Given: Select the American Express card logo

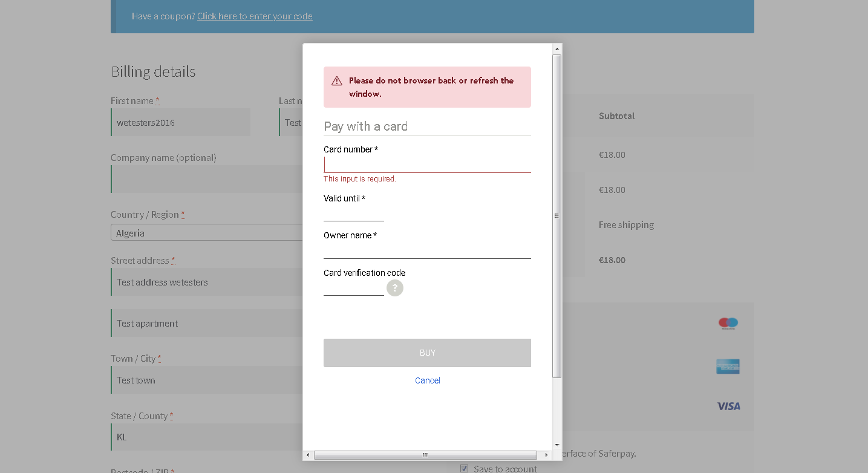Looking at the screenshot, I should (x=728, y=367).
